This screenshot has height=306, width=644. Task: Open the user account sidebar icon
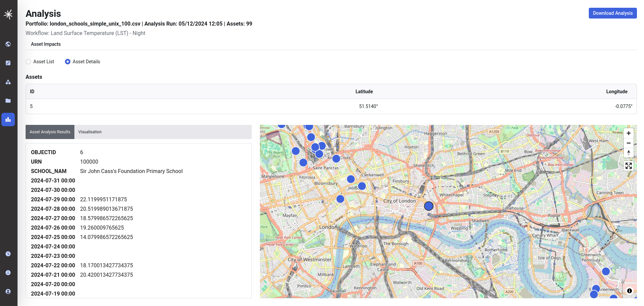[x=8, y=292]
